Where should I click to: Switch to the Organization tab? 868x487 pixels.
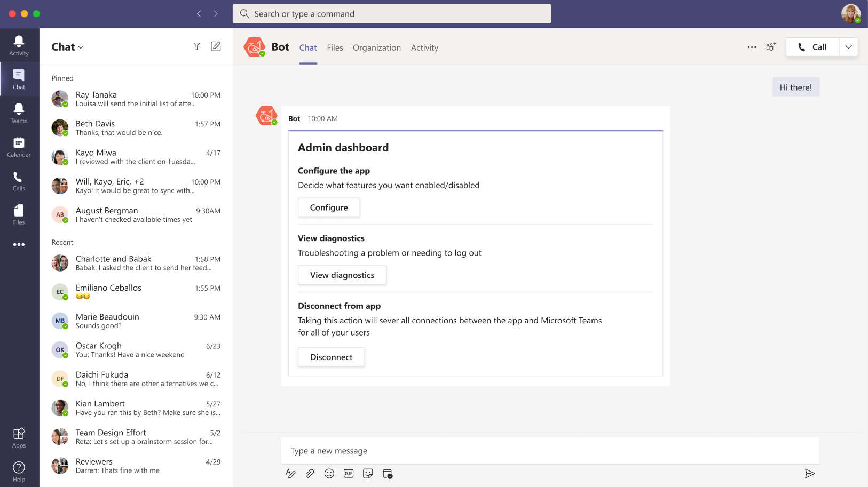pyautogui.click(x=376, y=47)
